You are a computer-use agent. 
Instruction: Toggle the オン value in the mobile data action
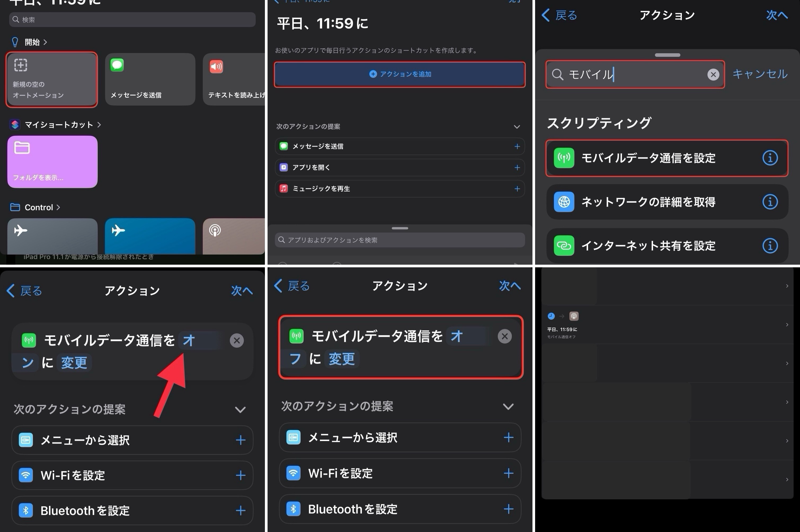coord(189,340)
